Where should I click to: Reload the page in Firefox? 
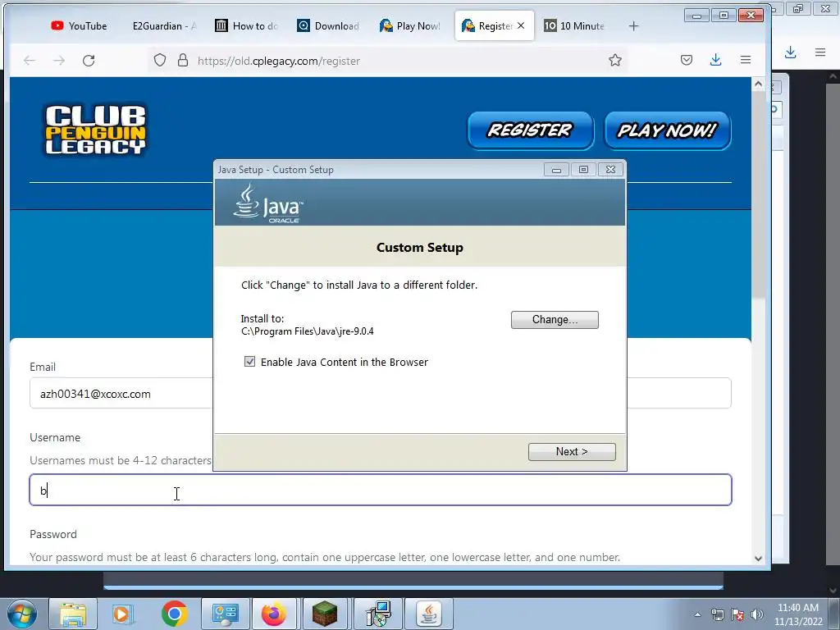89,61
